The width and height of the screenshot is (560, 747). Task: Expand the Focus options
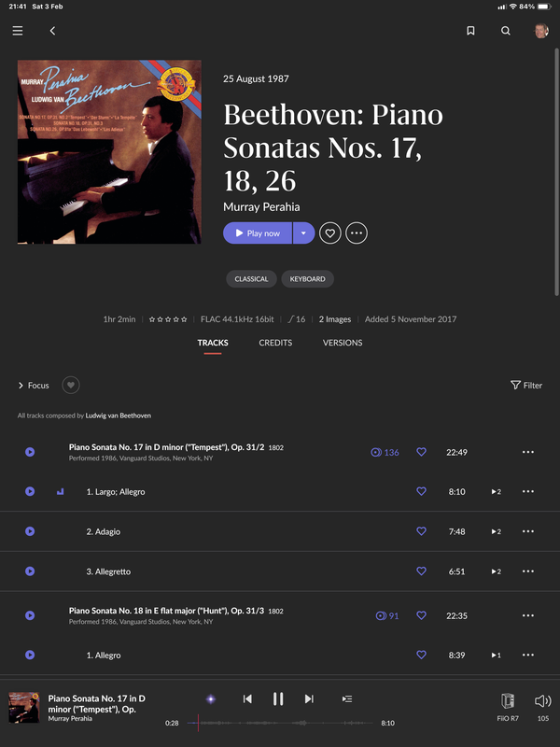point(34,386)
